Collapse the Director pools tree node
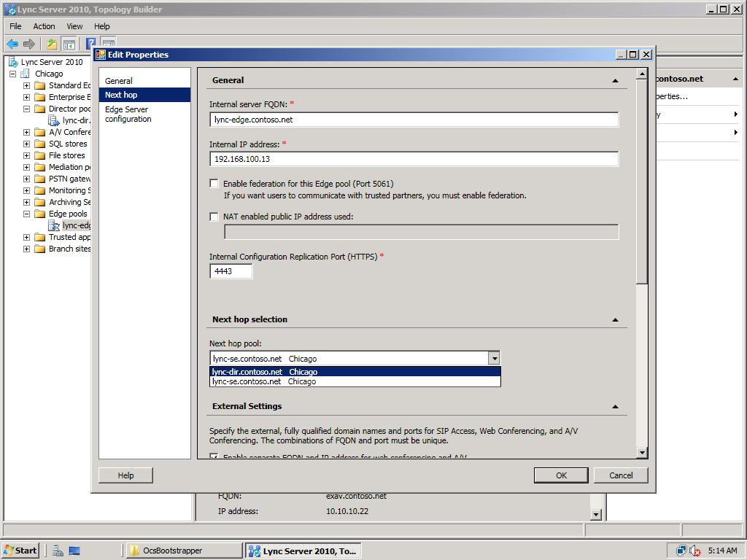 coord(27,109)
